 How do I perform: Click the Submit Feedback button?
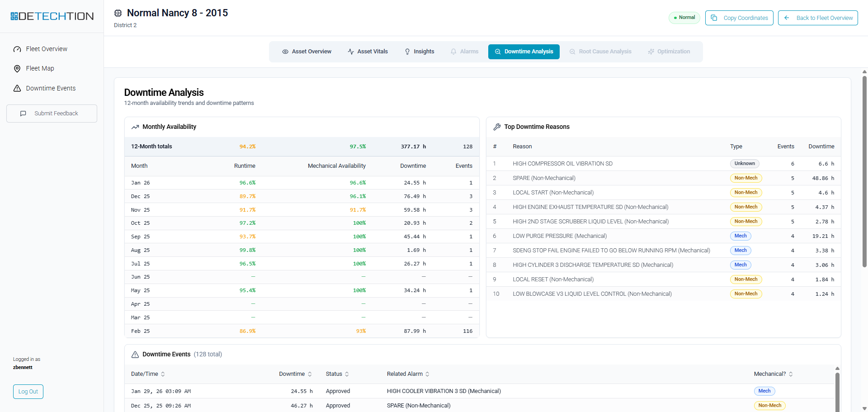[52, 114]
